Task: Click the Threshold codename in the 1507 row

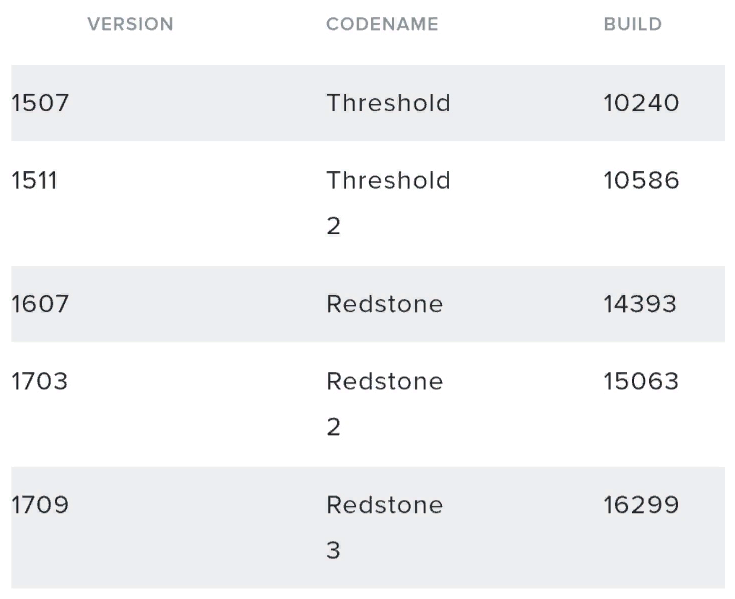Action: [388, 103]
